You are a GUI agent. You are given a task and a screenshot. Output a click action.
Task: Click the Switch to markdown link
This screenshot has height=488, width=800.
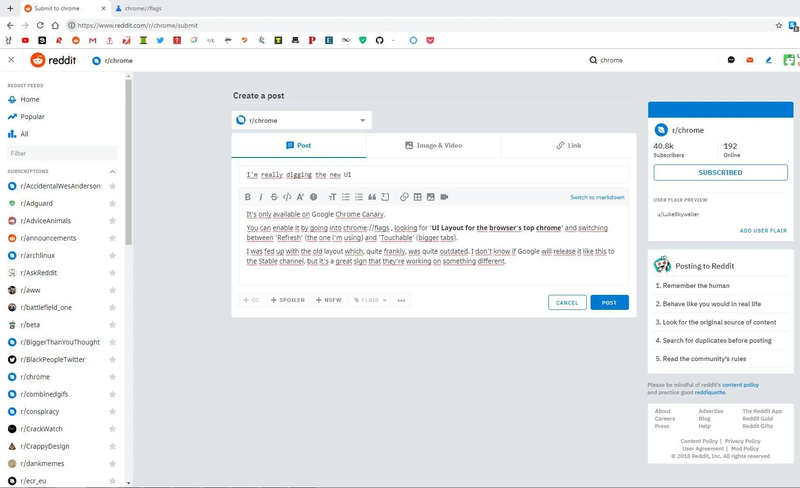coord(597,198)
